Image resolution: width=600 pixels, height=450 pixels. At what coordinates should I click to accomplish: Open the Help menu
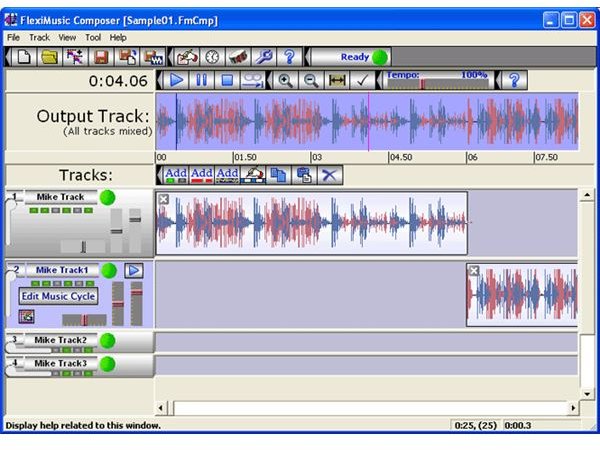(x=118, y=38)
